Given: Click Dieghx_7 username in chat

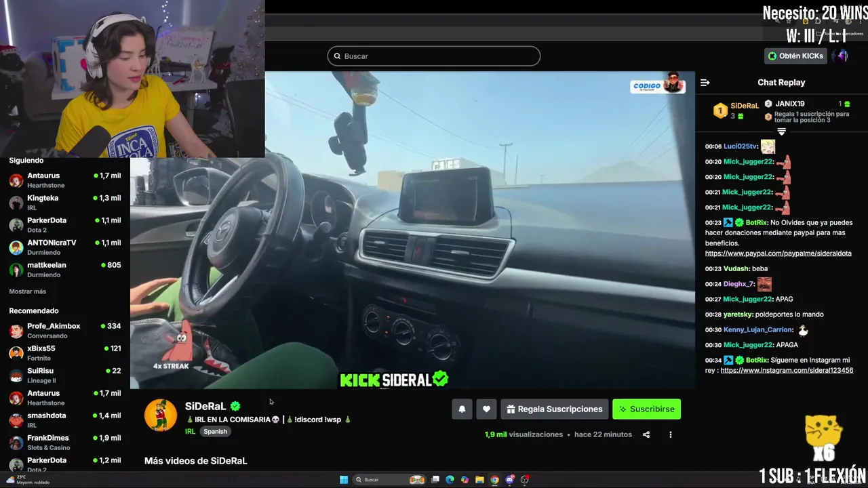Looking at the screenshot, I should pyautogui.click(x=738, y=284).
